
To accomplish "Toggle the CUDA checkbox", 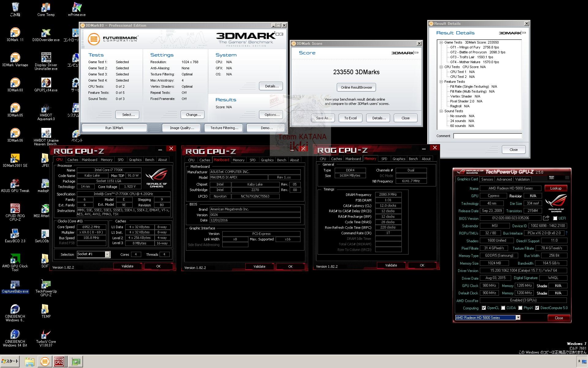I will 503,308.
